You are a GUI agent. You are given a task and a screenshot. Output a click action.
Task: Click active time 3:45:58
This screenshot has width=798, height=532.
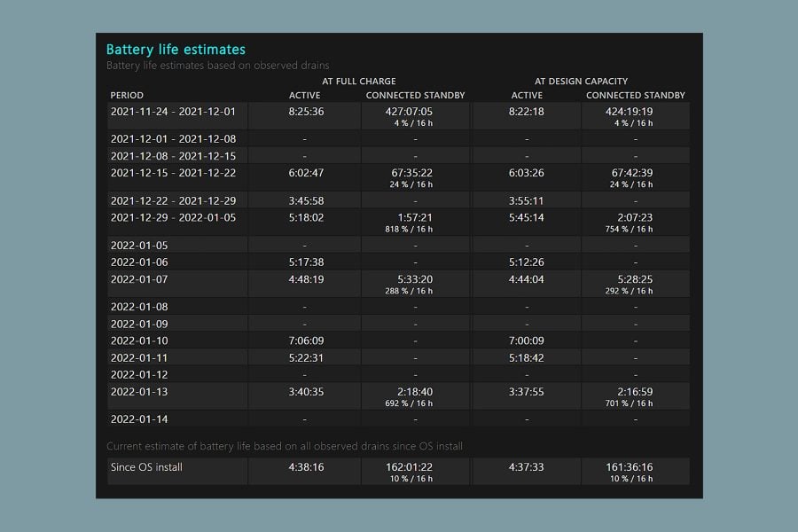click(x=306, y=200)
